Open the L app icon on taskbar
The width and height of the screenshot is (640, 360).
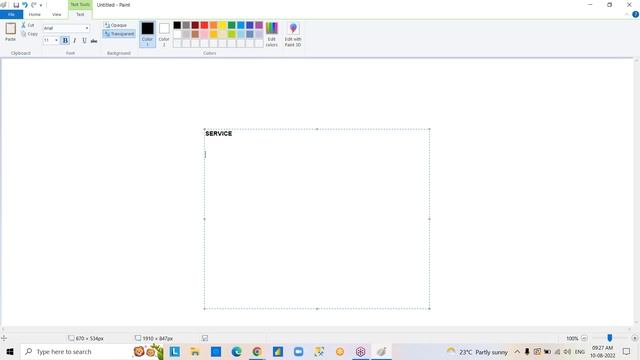[x=175, y=351]
